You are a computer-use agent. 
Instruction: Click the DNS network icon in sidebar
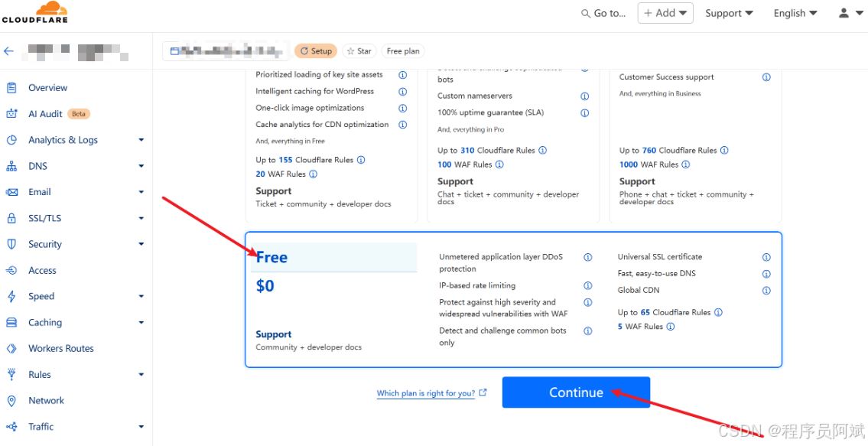pyautogui.click(x=11, y=166)
